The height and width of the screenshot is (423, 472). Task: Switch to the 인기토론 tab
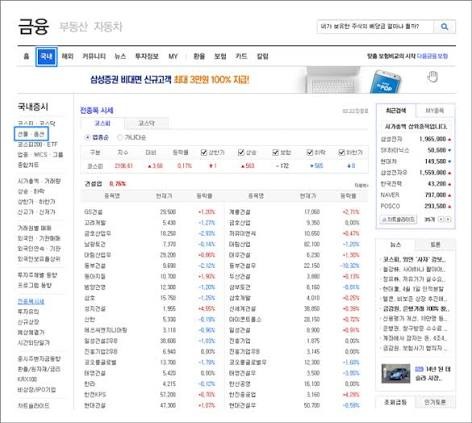click(435, 402)
